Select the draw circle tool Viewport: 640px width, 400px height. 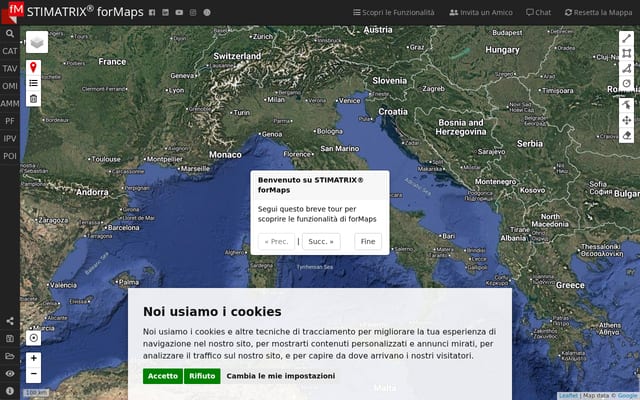pyautogui.click(x=627, y=83)
